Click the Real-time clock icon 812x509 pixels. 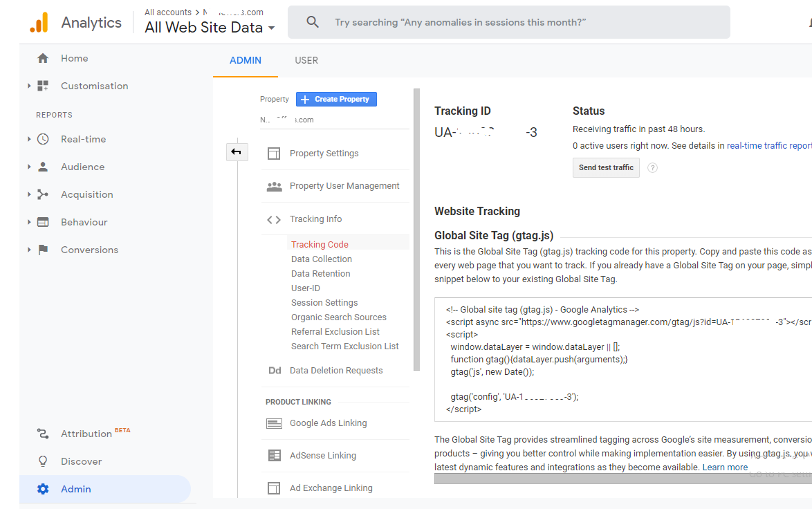point(43,139)
